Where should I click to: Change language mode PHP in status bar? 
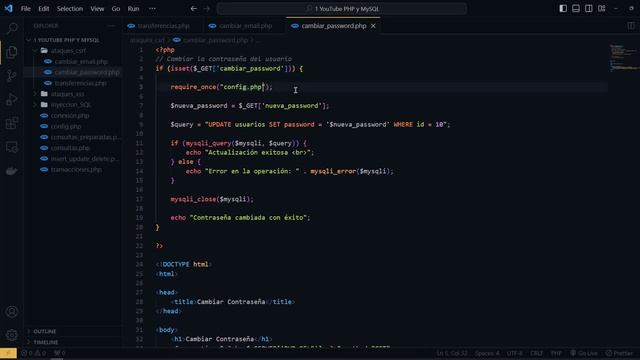click(556, 353)
